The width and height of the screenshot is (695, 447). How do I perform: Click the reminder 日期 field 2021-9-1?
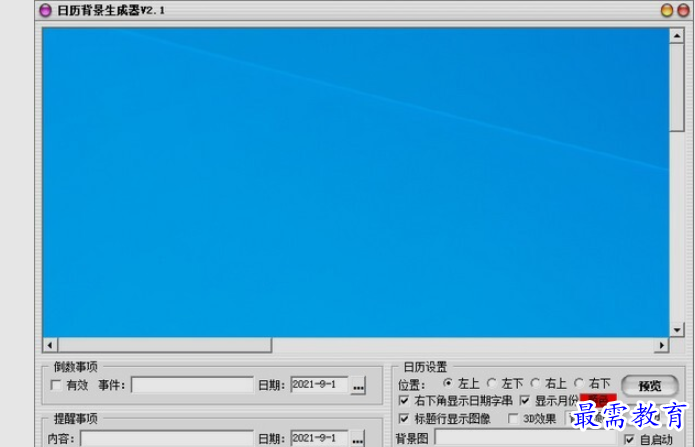[320, 438]
